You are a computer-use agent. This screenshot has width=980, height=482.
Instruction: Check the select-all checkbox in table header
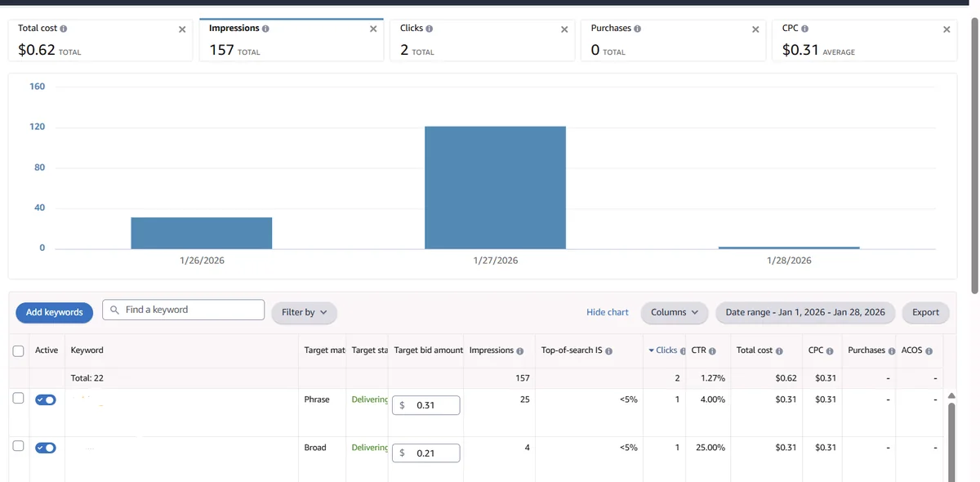click(19, 350)
